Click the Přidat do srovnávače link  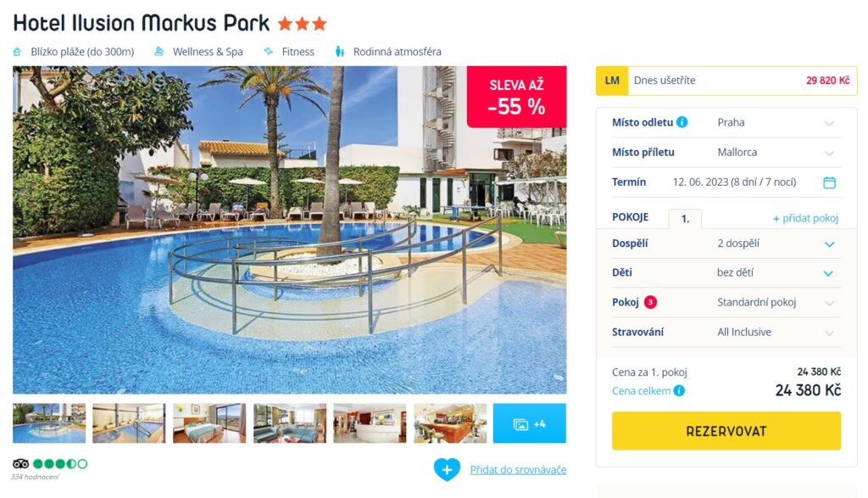tap(518, 470)
